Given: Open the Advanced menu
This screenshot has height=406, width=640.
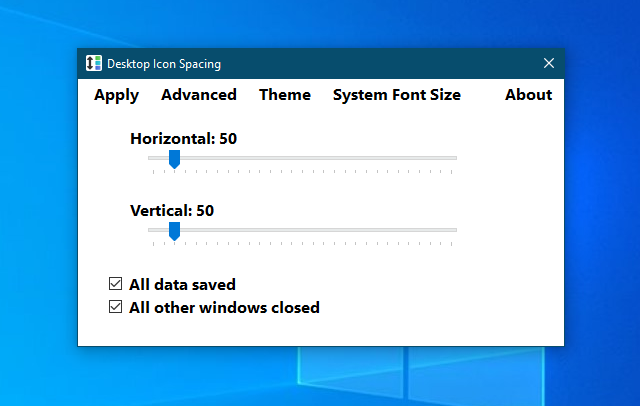Looking at the screenshot, I should click(199, 95).
